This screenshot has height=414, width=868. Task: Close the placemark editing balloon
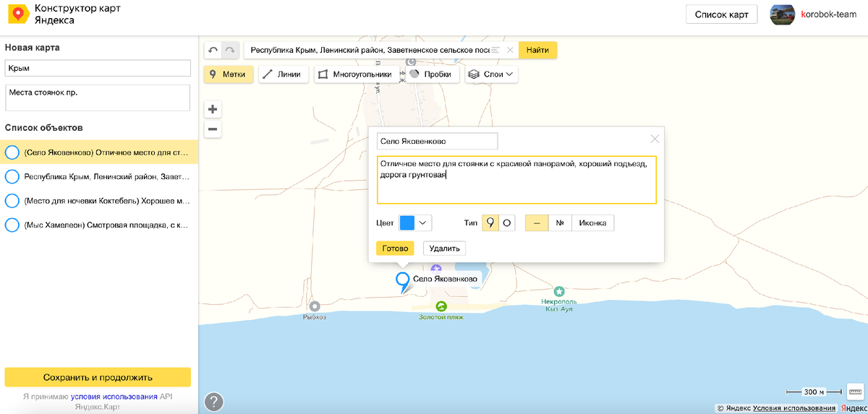click(655, 139)
